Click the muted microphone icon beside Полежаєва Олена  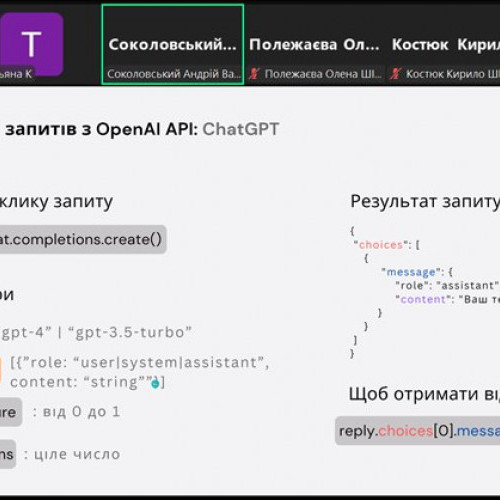[254, 74]
